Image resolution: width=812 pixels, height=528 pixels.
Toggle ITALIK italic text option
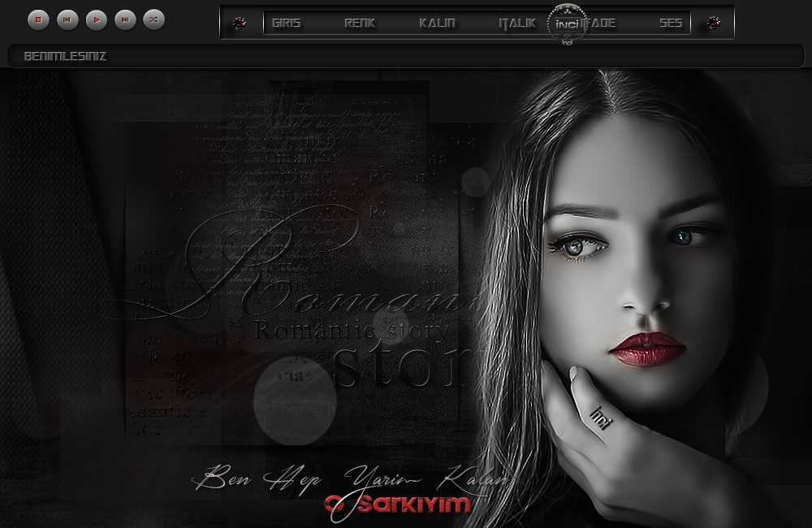pyautogui.click(x=516, y=23)
